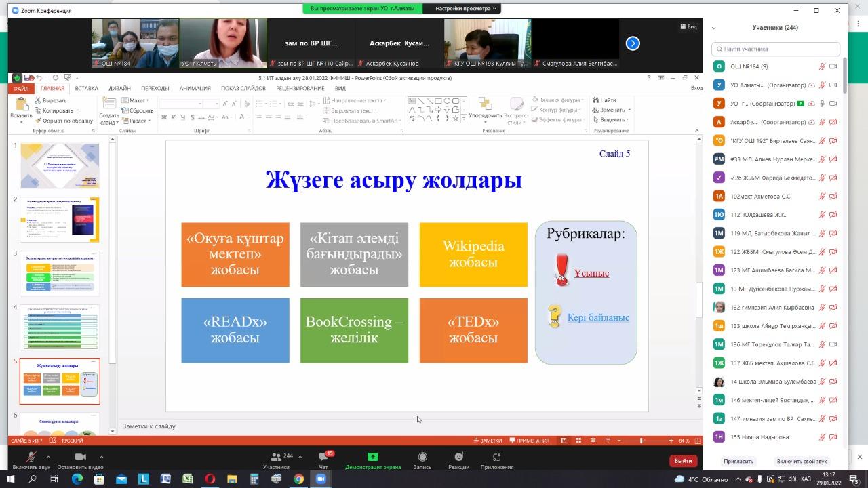
Task: Open the Zoom Приложения apps icon
Action: (496, 459)
